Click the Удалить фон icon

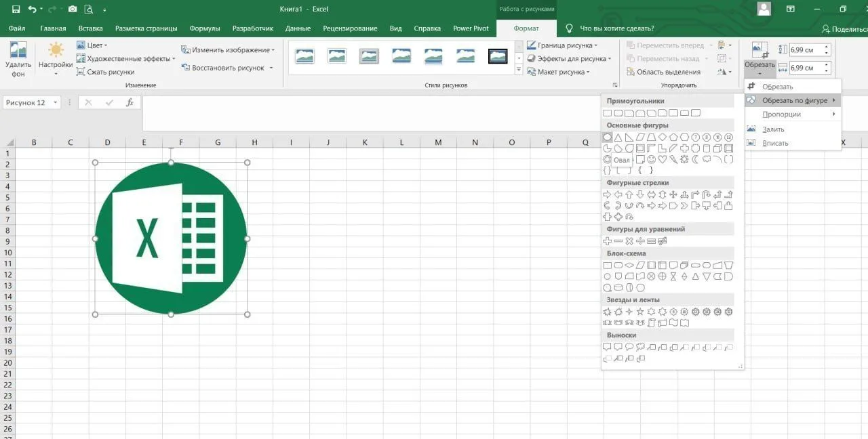point(18,58)
